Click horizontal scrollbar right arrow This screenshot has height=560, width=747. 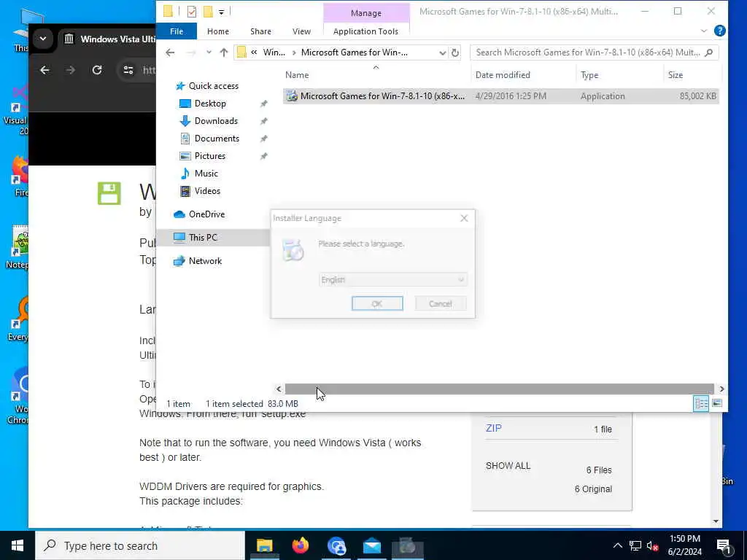pyautogui.click(x=721, y=389)
